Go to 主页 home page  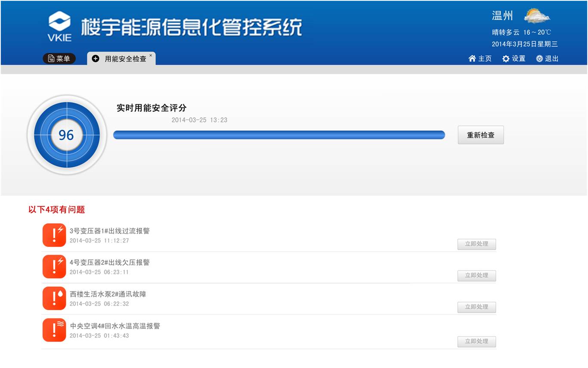tap(480, 58)
